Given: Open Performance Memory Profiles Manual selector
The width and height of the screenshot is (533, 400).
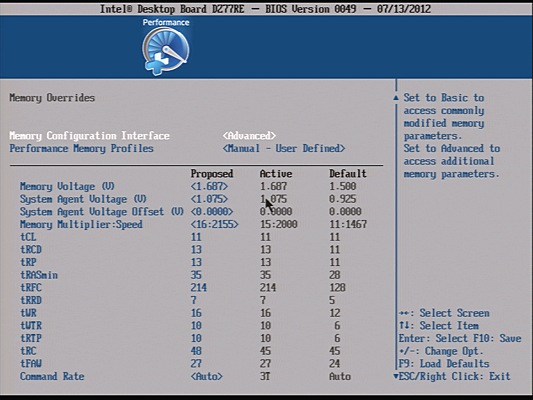Looking at the screenshot, I should pyautogui.click(x=284, y=149).
